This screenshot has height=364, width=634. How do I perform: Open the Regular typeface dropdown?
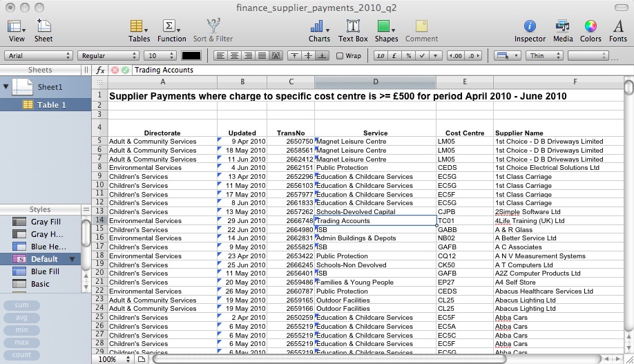pos(108,56)
